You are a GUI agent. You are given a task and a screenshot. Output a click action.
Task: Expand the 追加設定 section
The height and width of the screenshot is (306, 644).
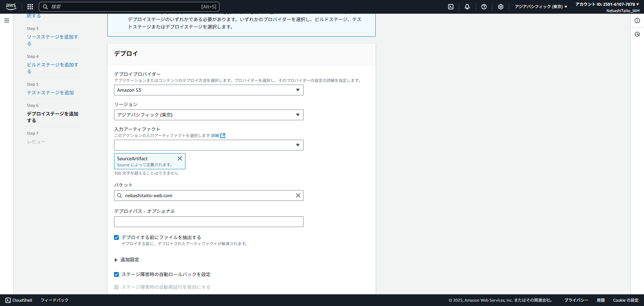tap(127, 260)
